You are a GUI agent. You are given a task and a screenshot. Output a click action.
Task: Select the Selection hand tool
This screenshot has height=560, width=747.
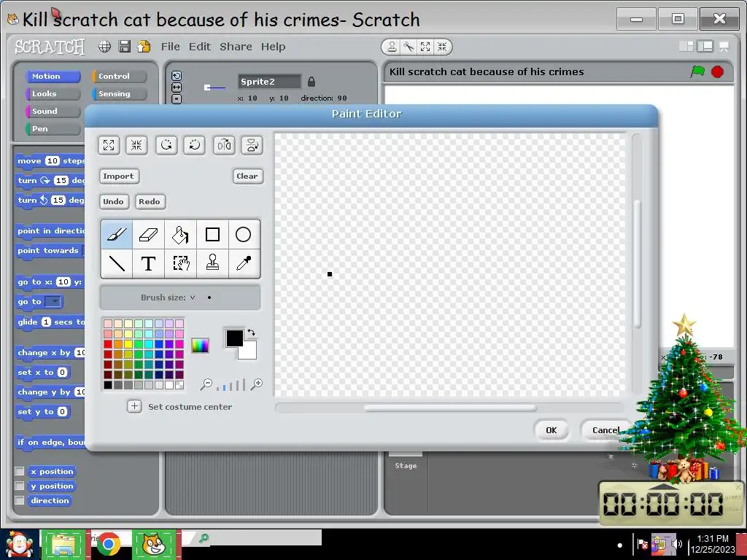tap(180, 262)
